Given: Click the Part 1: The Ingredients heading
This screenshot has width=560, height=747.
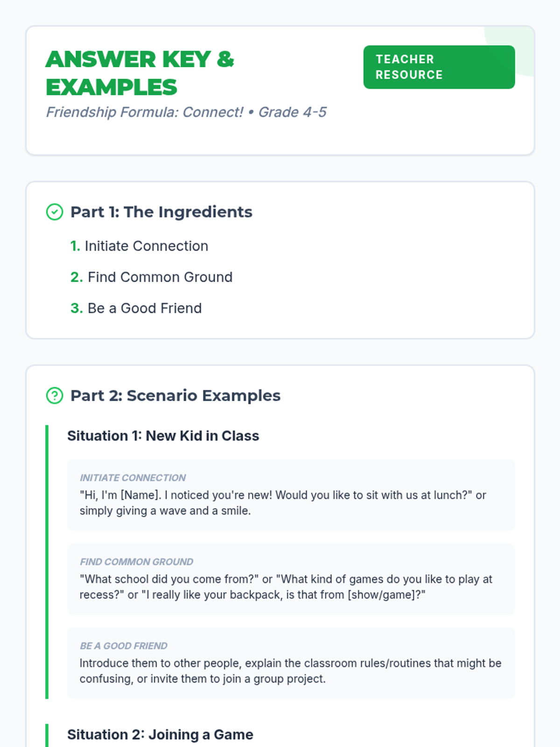Looking at the screenshot, I should [x=161, y=212].
